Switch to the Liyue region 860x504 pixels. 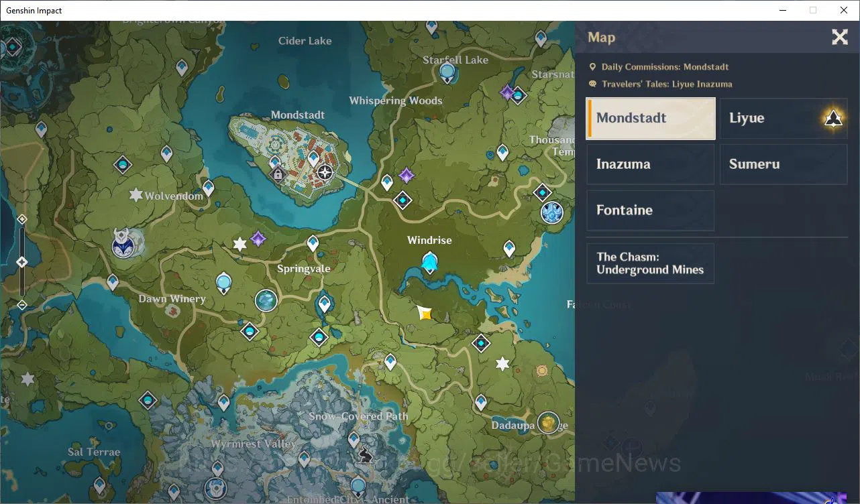click(784, 118)
